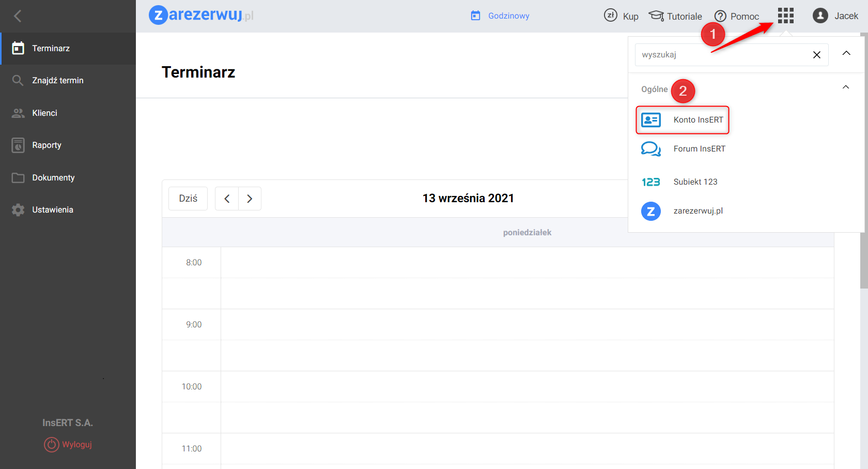This screenshot has height=469, width=868.
Task: Click the 9:00 time slot label
Action: 194,325
